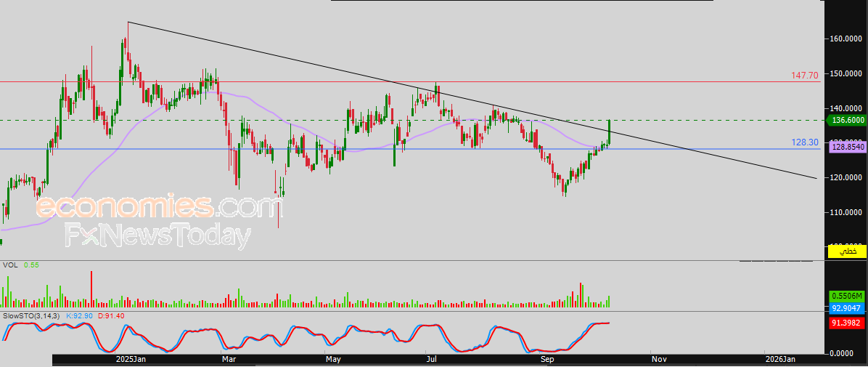Click the purple 128.8540 moving average tag
This screenshot has height=367, width=868.
(846, 147)
